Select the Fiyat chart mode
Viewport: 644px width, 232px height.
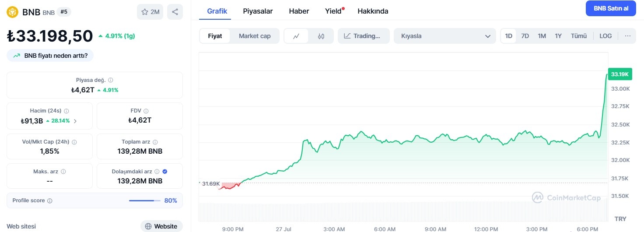(x=215, y=36)
